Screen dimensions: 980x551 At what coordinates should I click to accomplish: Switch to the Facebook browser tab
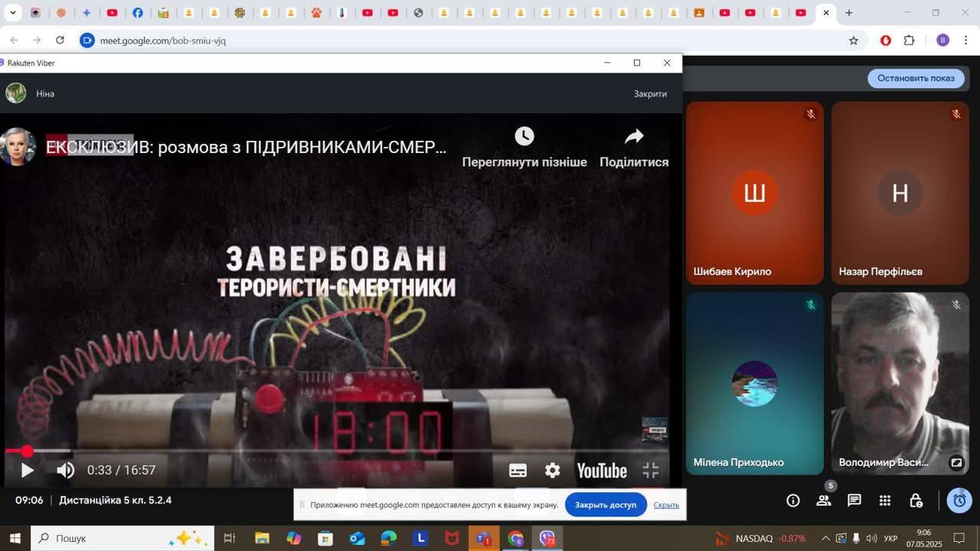(x=138, y=13)
